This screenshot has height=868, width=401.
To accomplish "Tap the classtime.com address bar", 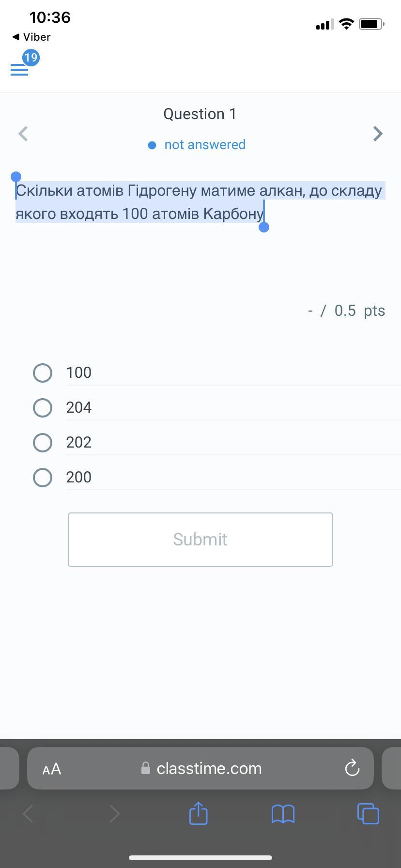I will click(x=208, y=768).
